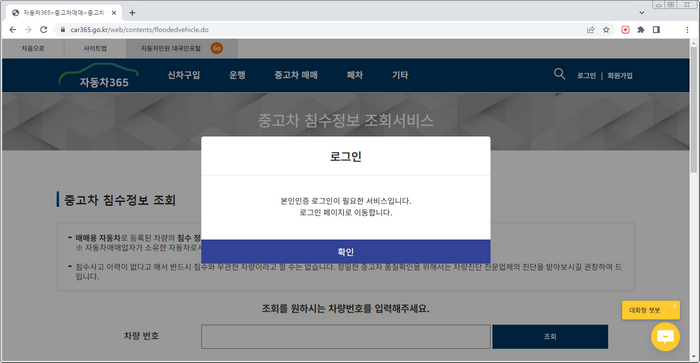Go back with browser back arrow
The height and width of the screenshot is (363, 700).
click(12, 29)
